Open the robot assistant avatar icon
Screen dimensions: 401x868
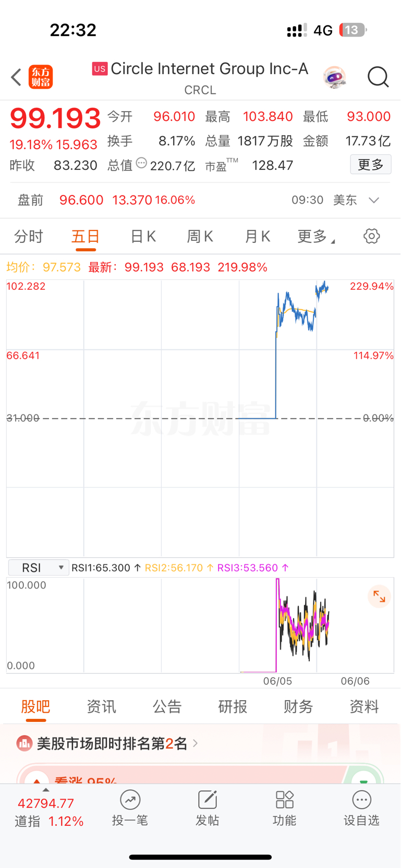334,77
